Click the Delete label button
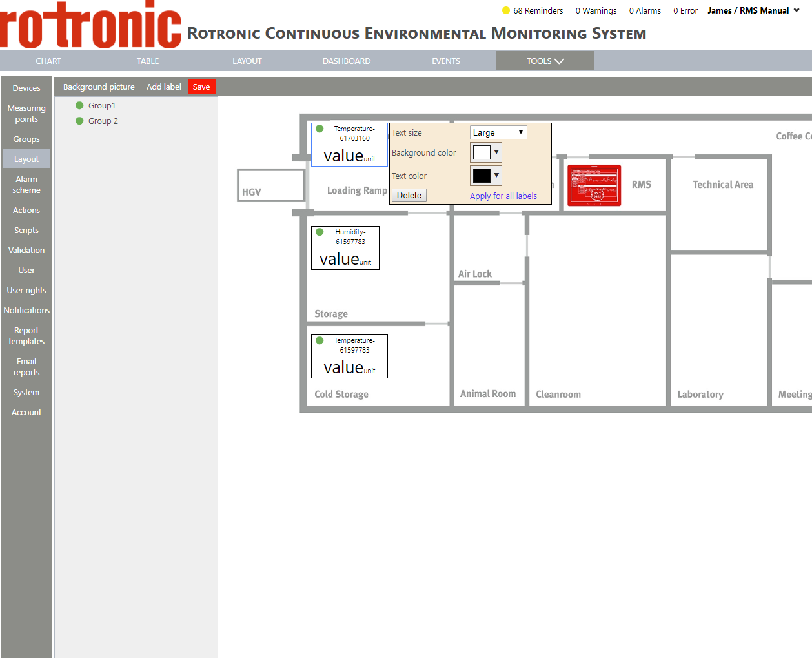The height and width of the screenshot is (658, 812). click(409, 195)
